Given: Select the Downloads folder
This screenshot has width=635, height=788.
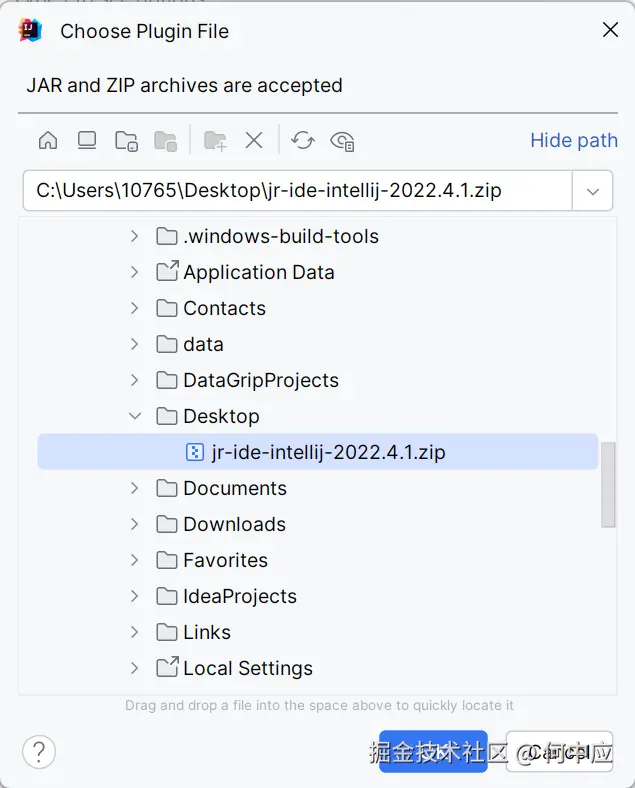Looking at the screenshot, I should (x=234, y=524).
